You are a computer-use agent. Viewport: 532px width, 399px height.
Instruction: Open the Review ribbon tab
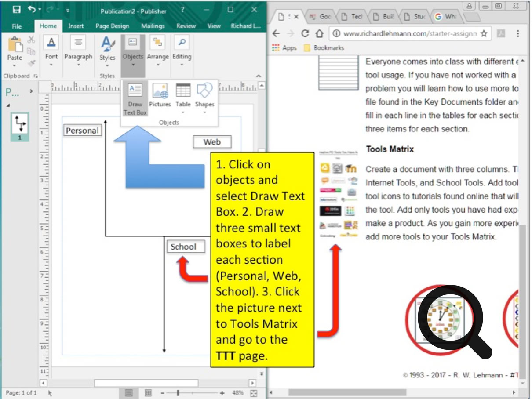pyautogui.click(x=186, y=26)
